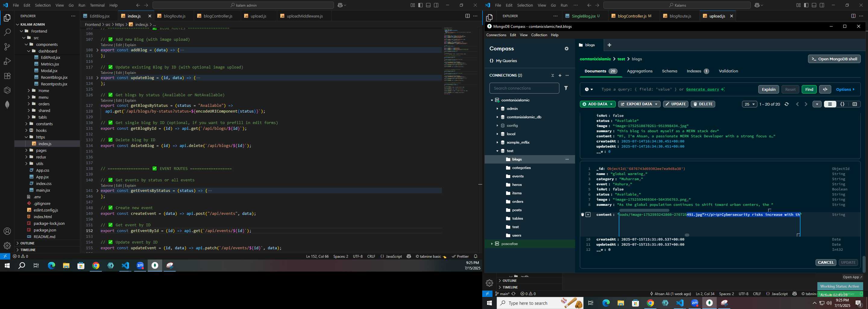The height and width of the screenshot is (309, 868).
Task: Click VS Code minimap in left editor
Action: 459,61
